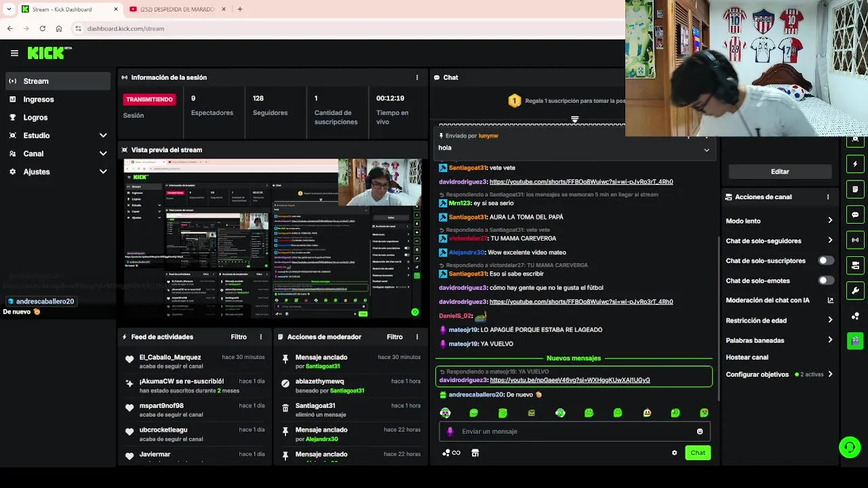Close the Stream - Kick Dashboard tab
This screenshot has height=488, width=868.
pos(116,9)
